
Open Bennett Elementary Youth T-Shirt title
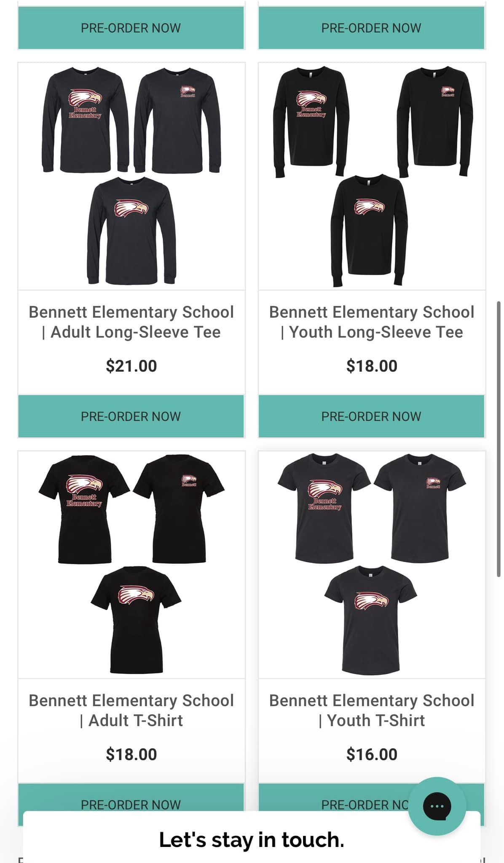(x=372, y=710)
